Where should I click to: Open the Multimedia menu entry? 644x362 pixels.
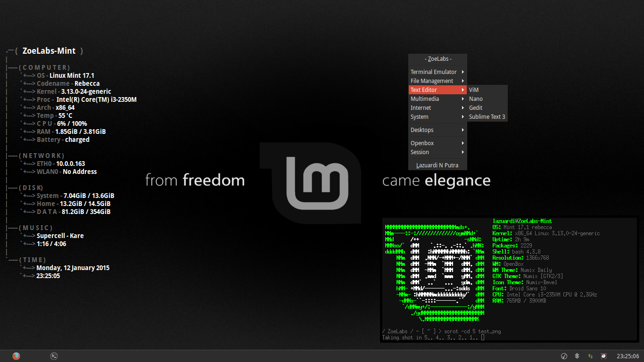click(x=438, y=99)
